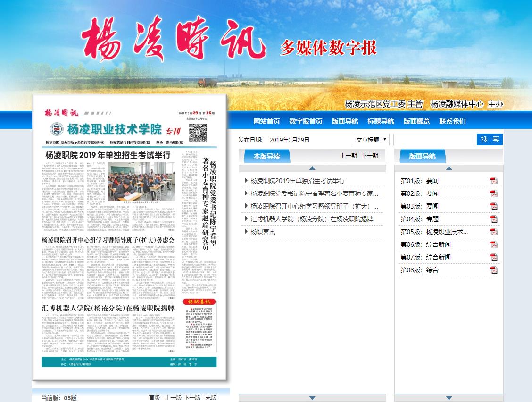Go to 网站首页 in navigation bar
532x402 pixels.
pos(266,121)
